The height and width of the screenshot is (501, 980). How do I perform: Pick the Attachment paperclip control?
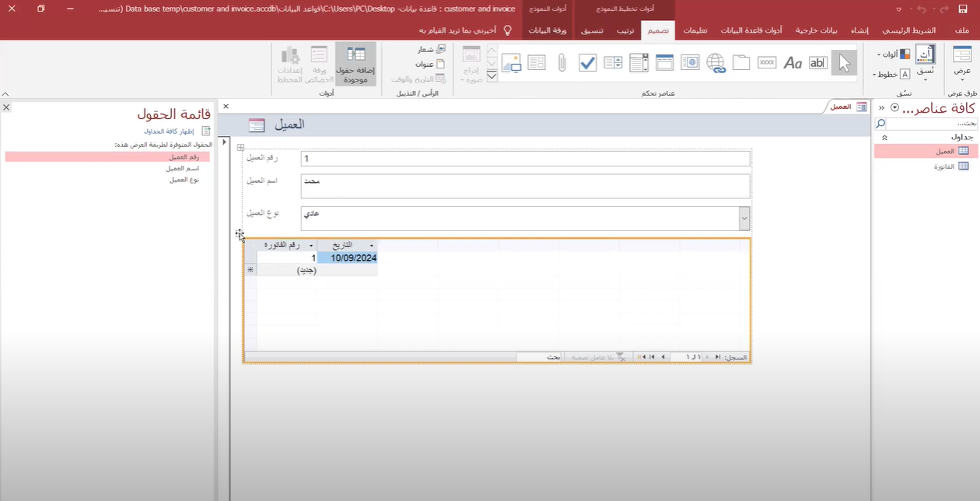(x=562, y=63)
